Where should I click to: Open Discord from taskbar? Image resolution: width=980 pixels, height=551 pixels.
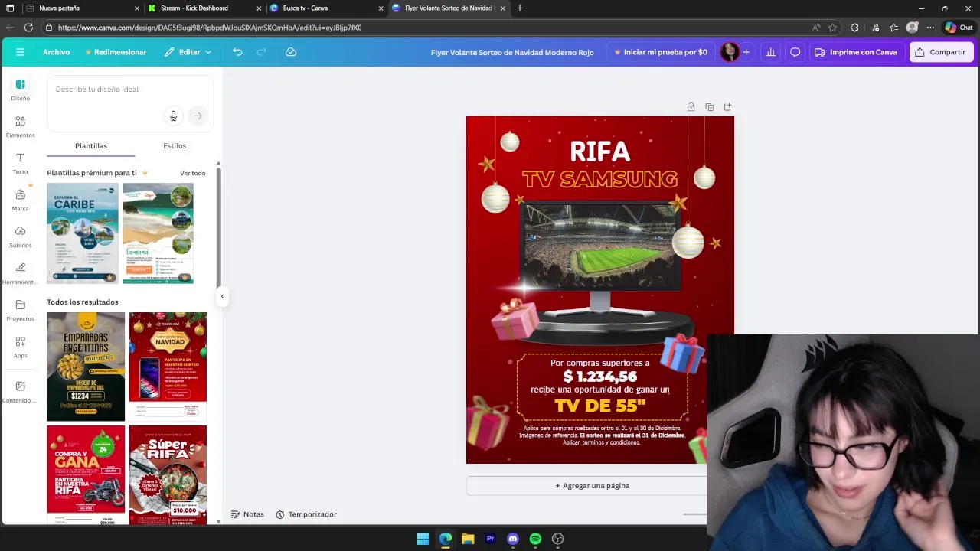513,539
